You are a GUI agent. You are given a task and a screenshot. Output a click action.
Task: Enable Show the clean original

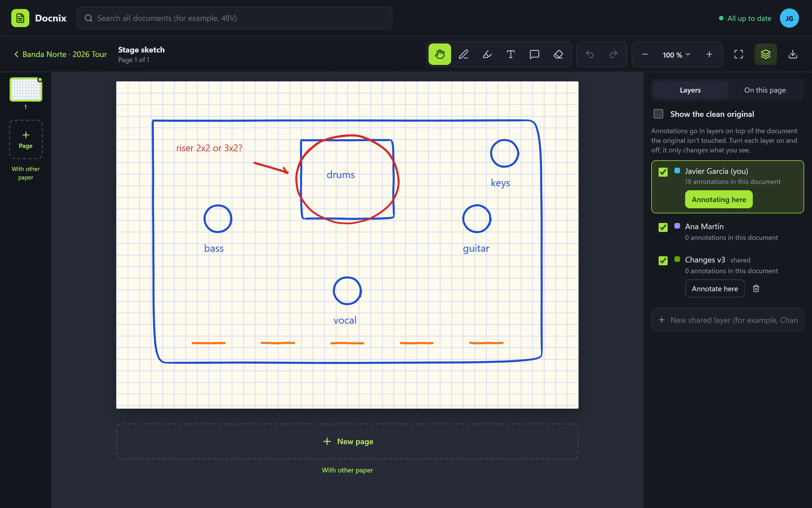pos(658,114)
